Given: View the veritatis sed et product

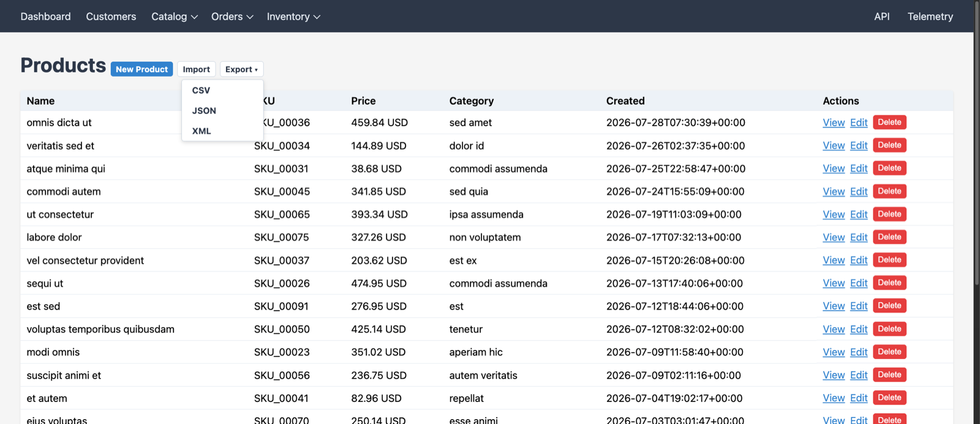Looking at the screenshot, I should pos(834,145).
